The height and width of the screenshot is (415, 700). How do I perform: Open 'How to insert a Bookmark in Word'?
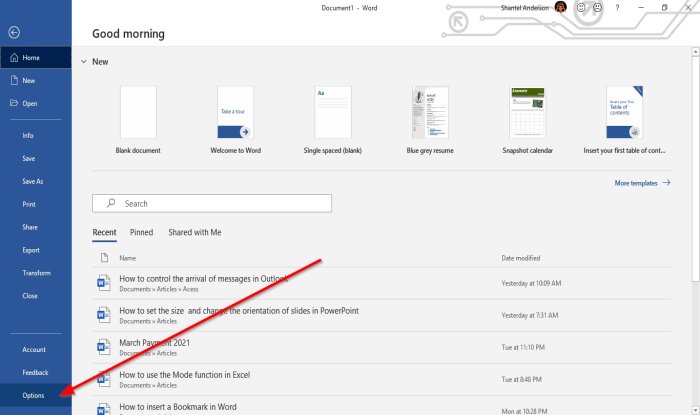point(381,406)
